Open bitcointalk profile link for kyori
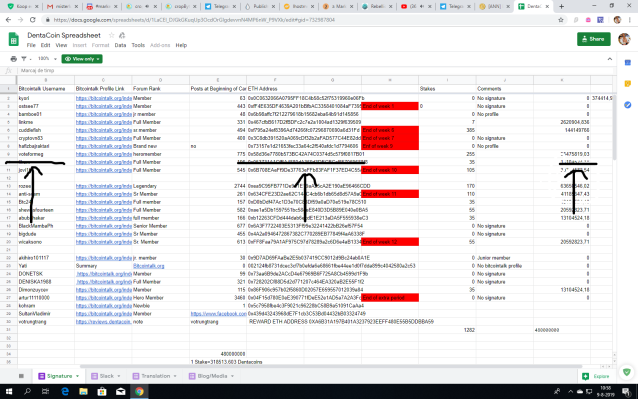The height and width of the screenshot is (399, 638). (104, 98)
